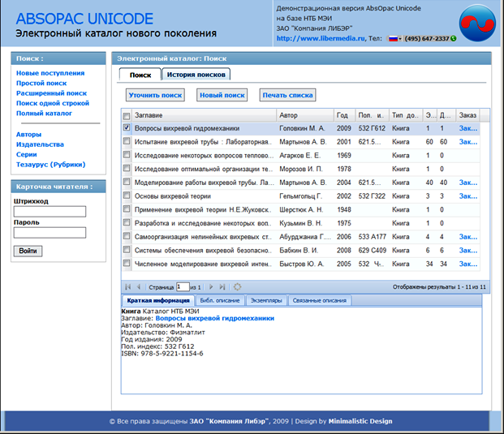Open the Серии link
The width and height of the screenshot is (504, 434).
point(26,154)
